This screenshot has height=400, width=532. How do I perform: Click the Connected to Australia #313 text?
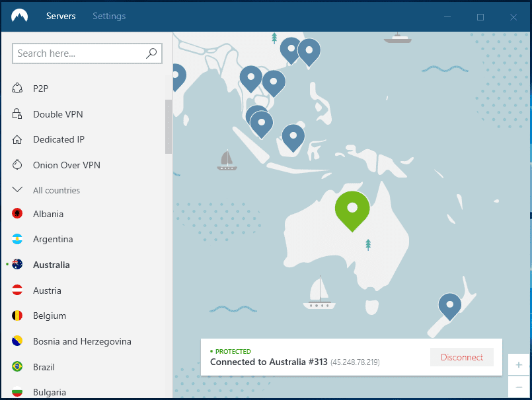269,362
